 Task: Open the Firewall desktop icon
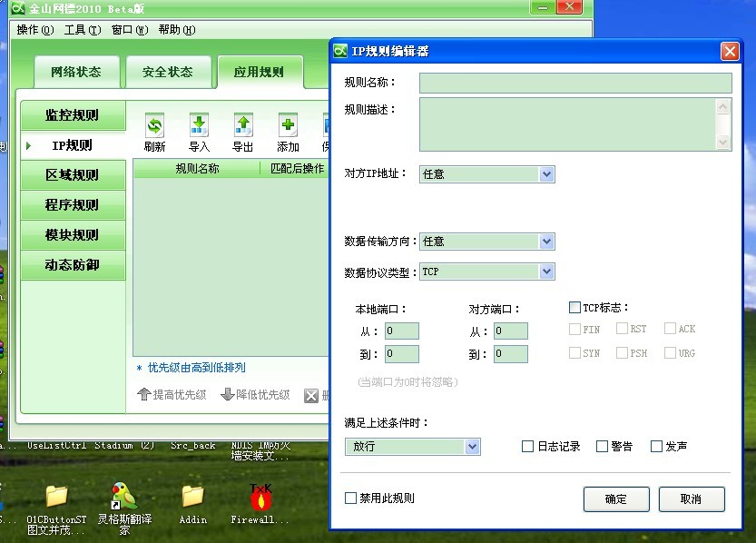click(x=260, y=497)
